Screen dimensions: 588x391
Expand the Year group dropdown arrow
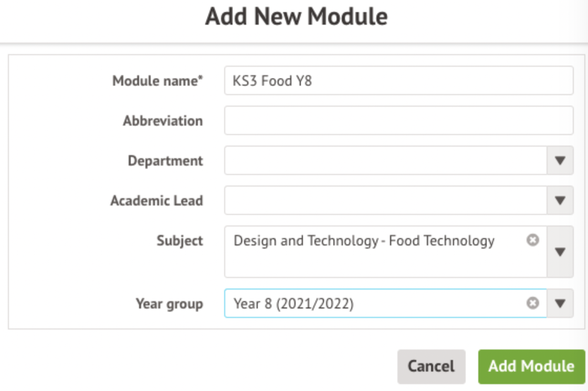pos(560,303)
